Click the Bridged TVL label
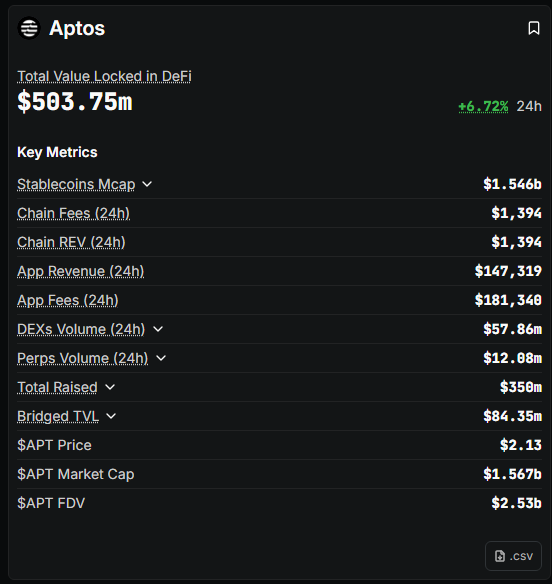The height and width of the screenshot is (584, 552). (58, 416)
